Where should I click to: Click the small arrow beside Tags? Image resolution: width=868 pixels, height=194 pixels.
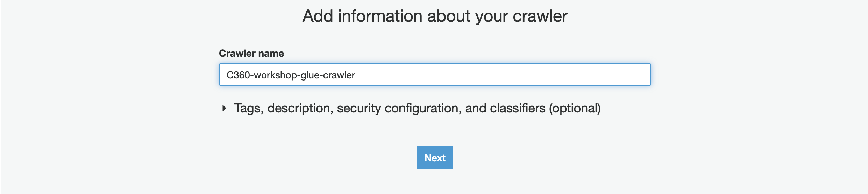pyautogui.click(x=224, y=108)
